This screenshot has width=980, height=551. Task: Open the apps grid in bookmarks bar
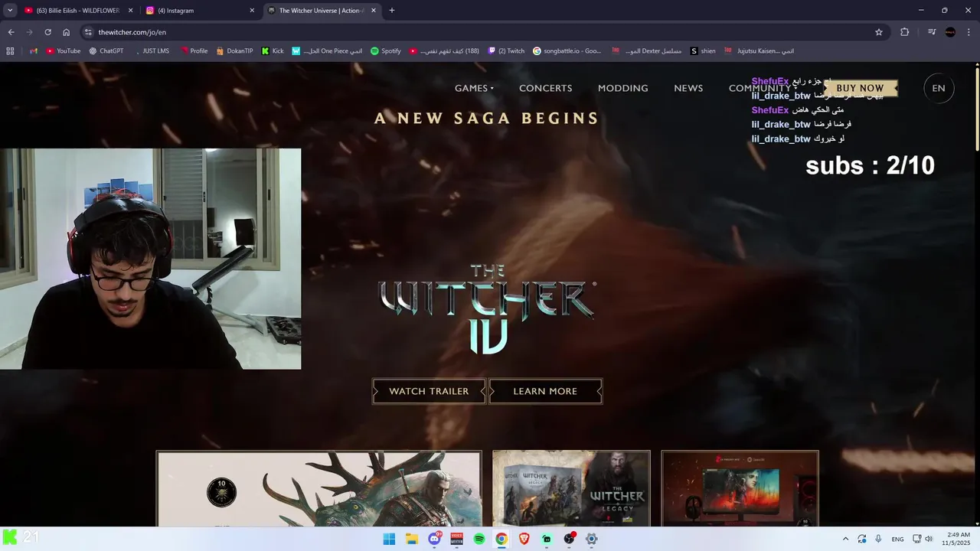10,51
